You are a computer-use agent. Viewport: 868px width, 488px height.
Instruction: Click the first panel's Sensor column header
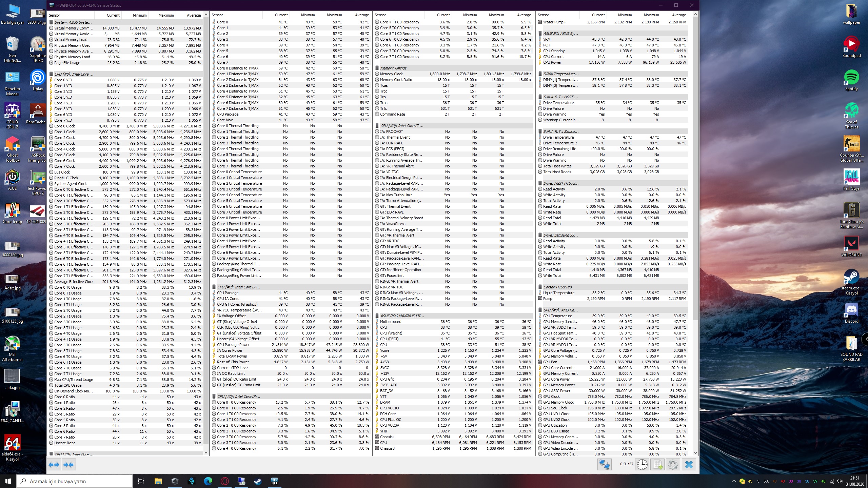tap(71, 15)
